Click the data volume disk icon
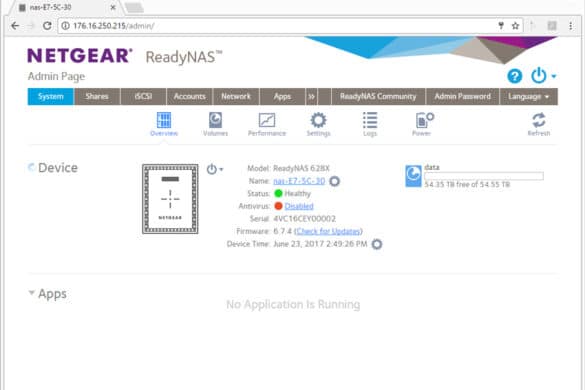The width and height of the screenshot is (585, 390). pyautogui.click(x=413, y=176)
